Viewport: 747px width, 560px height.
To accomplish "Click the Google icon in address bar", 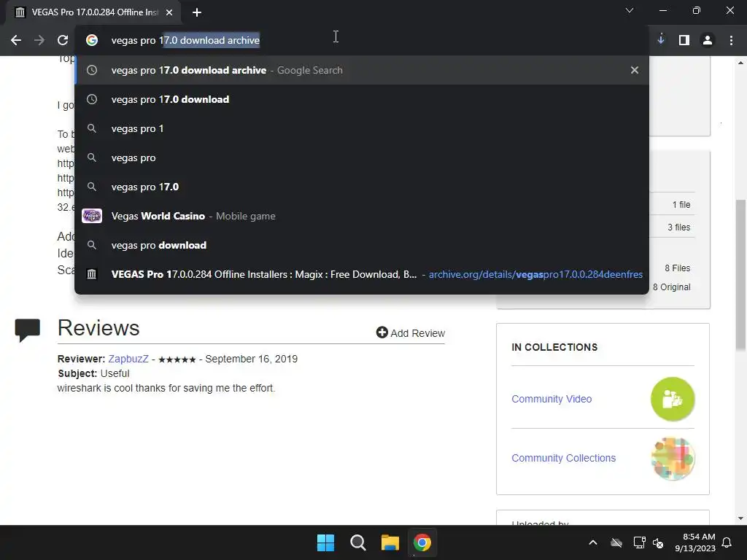I will coord(92,41).
